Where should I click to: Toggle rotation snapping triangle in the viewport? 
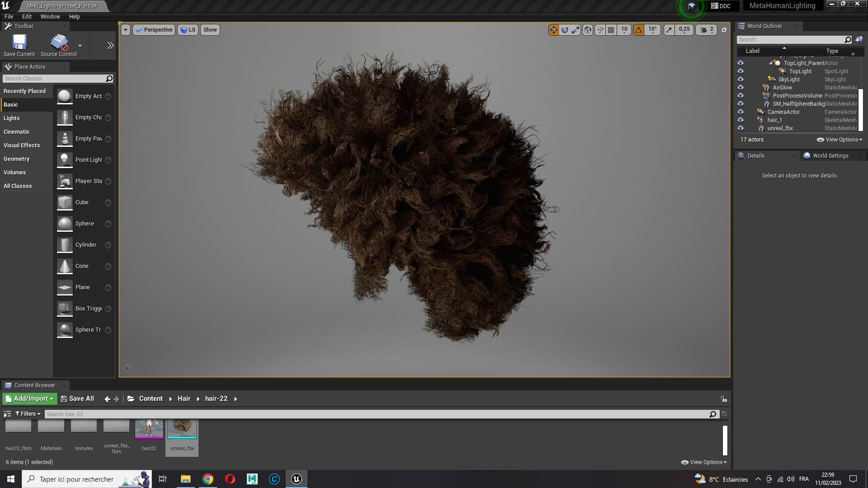pos(638,30)
